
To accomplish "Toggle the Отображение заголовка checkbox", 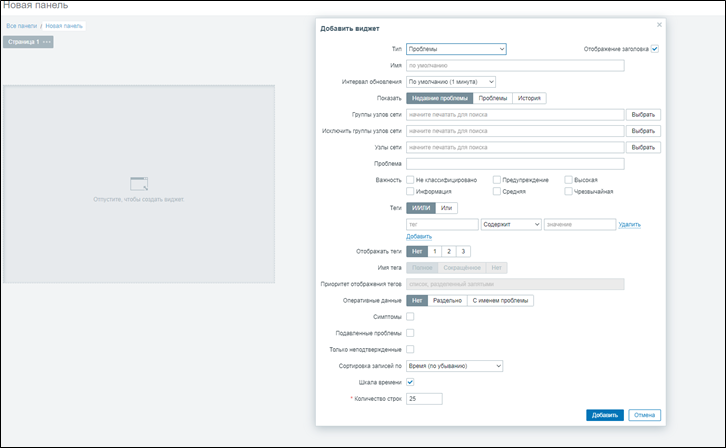I will click(x=655, y=48).
